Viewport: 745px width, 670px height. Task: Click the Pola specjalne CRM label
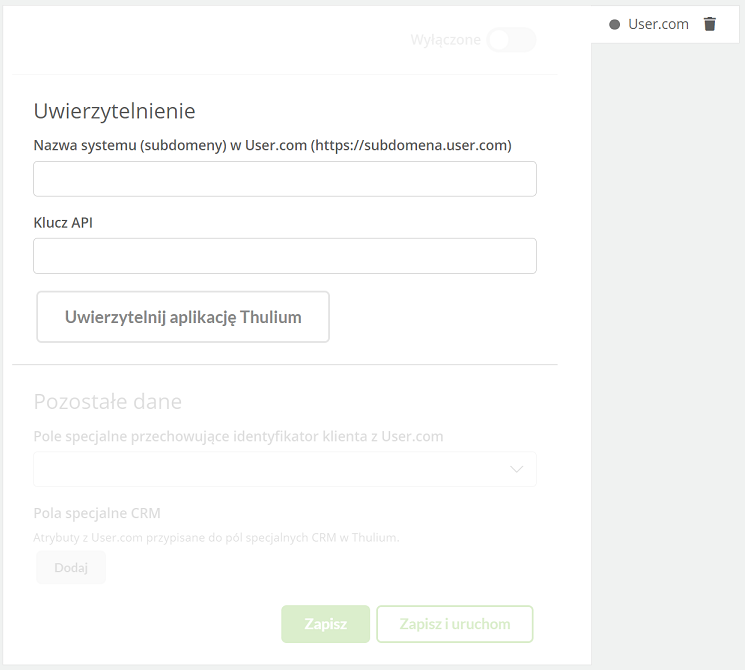tap(97, 513)
